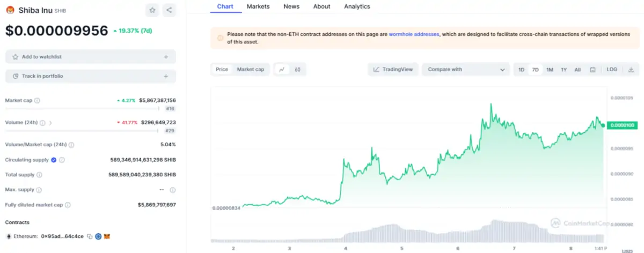Viewport: 644px width, 253px height.
Task: Open the Market cap info tooltip
Action: (37, 100)
